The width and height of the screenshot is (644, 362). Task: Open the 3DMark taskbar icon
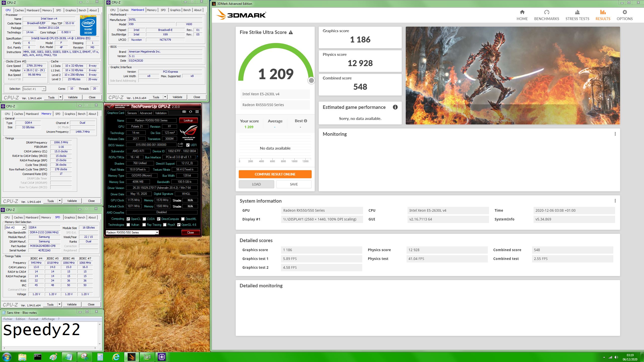coord(131,357)
